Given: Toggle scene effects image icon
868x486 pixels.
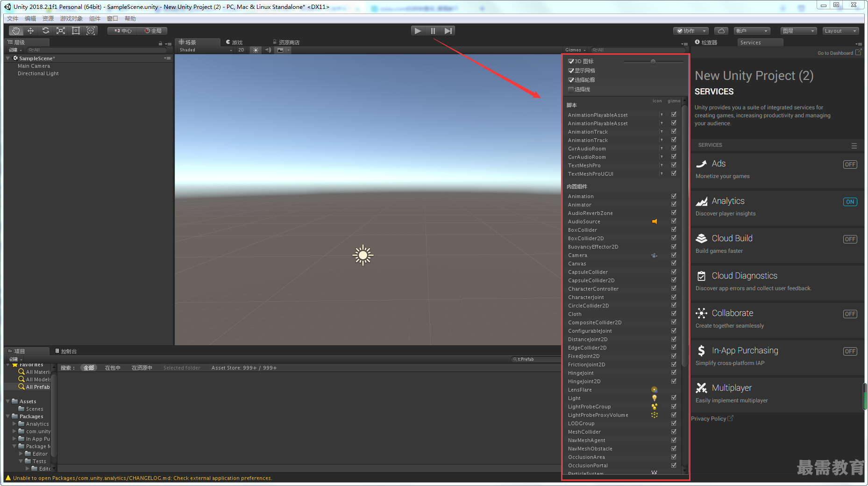Looking at the screenshot, I should (280, 50).
